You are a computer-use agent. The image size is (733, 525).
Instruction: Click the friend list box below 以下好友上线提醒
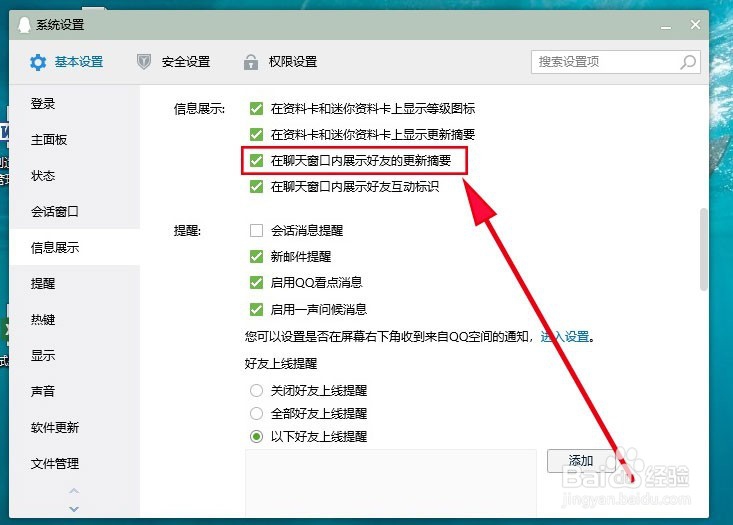[391, 483]
